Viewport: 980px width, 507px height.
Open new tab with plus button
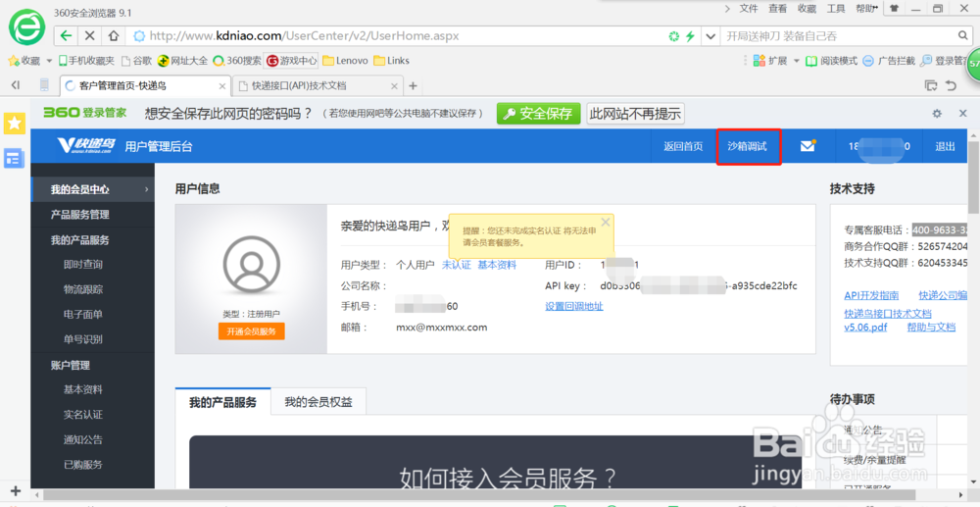coord(413,85)
